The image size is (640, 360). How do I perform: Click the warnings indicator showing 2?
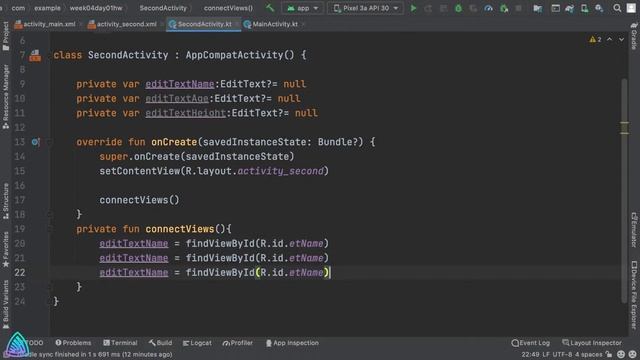tap(595, 40)
